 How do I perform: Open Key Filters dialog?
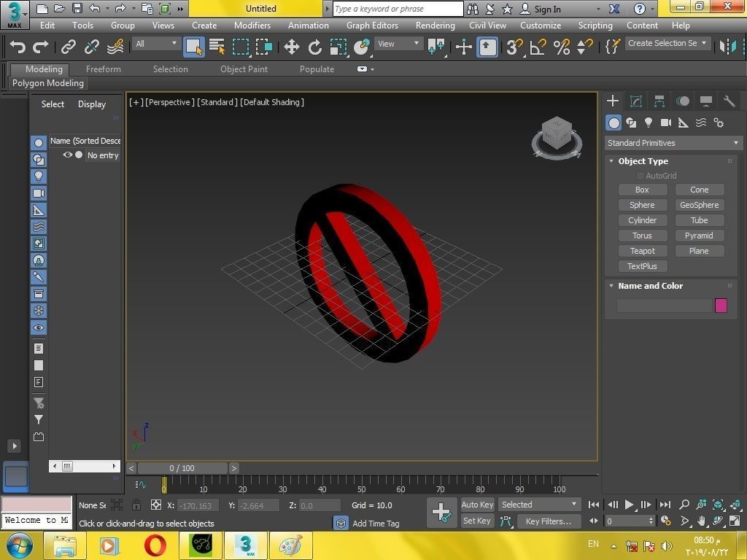(549, 521)
